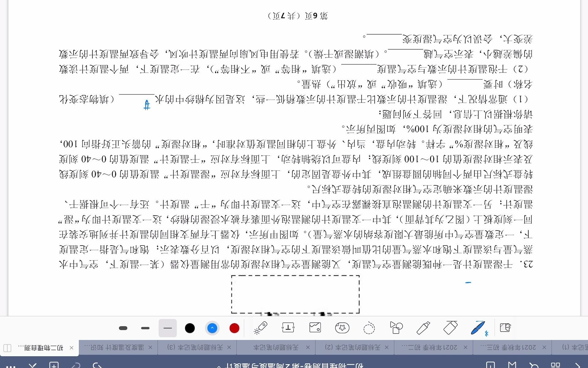This screenshot has width=588, height=368.
Task: Close the unnumbered 无标题的笔记本 tab
Action: click(308, 347)
